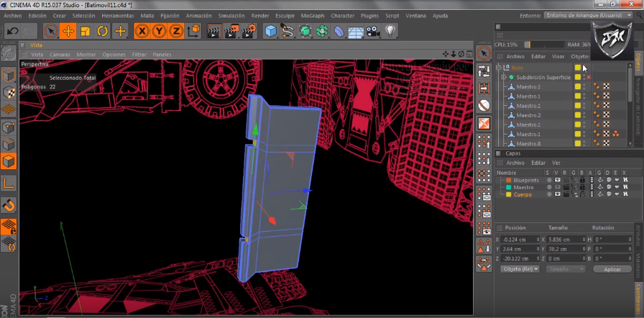Render to Picture Viewer icon
The height and width of the screenshot is (318, 644).
click(231, 31)
